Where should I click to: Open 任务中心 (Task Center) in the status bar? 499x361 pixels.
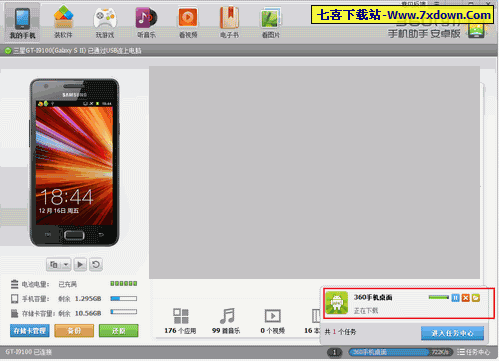(x=474, y=352)
